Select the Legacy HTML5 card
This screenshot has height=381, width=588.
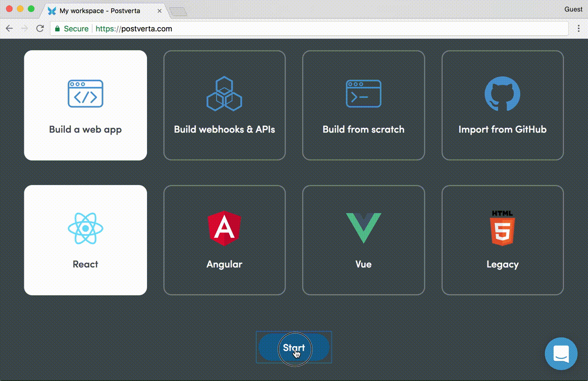pos(503,240)
